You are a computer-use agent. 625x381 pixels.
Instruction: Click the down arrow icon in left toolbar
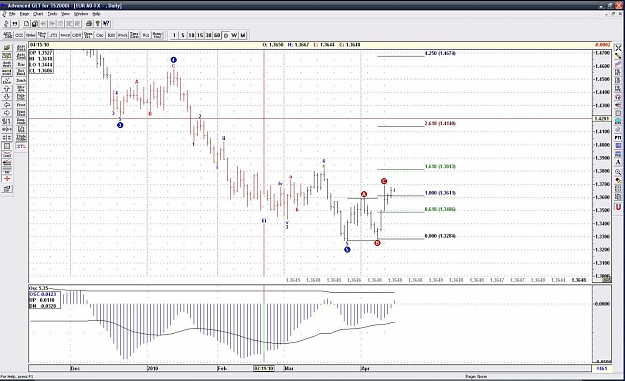point(7,96)
